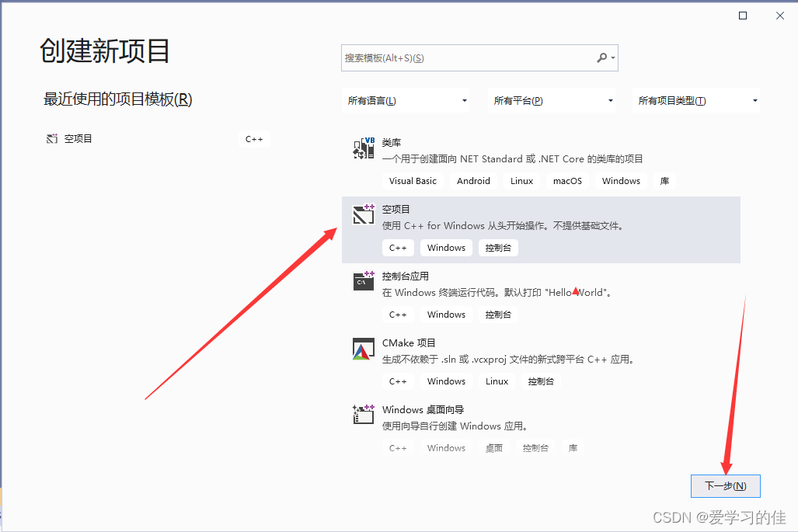Click the C++ tag beside recent 空项目
The image size is (798, 532).
254,139
